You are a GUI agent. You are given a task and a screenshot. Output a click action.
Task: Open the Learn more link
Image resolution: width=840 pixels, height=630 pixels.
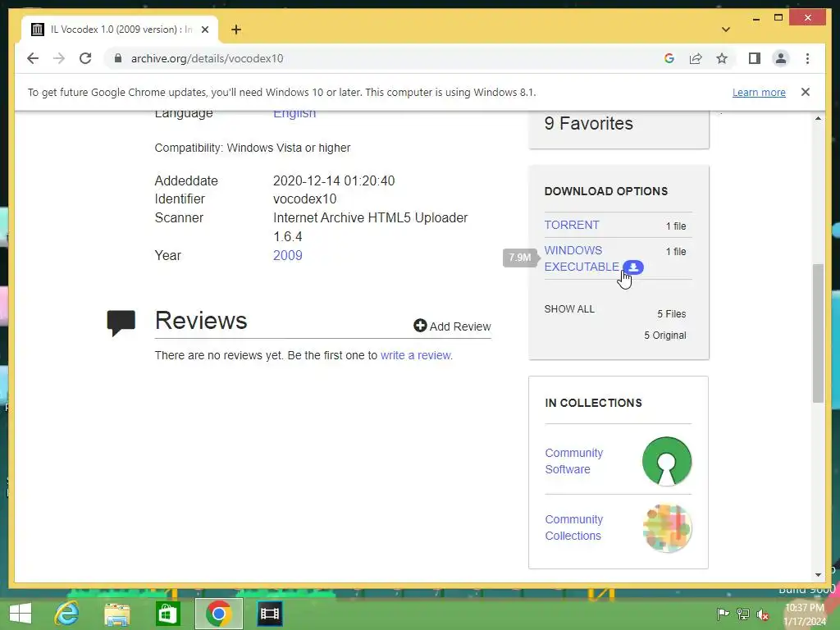tap(759, 92)
